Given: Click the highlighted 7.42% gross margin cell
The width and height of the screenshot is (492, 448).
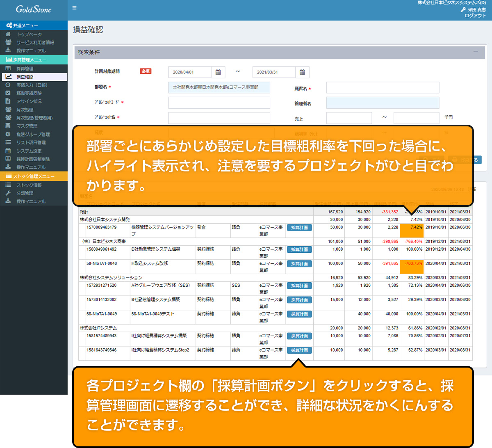Looking at the screenshot, I should 412,231.
